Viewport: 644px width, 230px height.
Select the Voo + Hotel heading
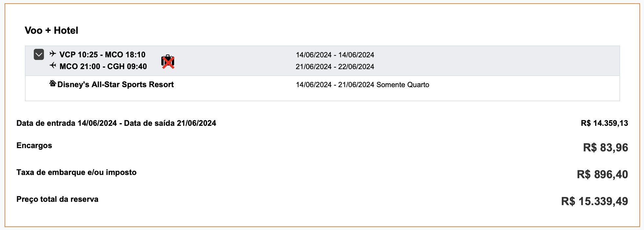pos(51,30)
